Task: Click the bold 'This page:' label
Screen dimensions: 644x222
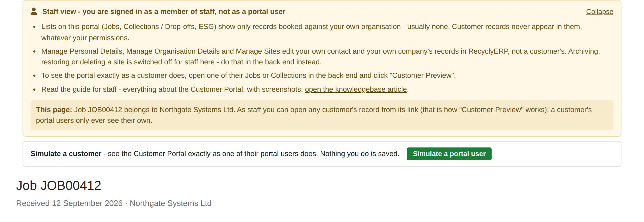Action: (x=54, y=110)
